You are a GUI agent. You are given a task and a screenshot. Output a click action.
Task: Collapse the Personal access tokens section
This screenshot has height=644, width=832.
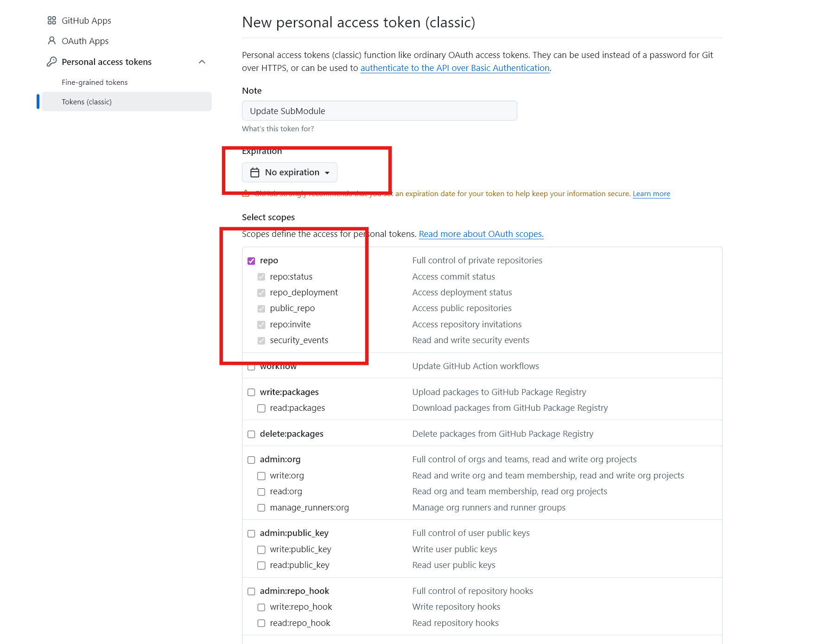point(202,62)
